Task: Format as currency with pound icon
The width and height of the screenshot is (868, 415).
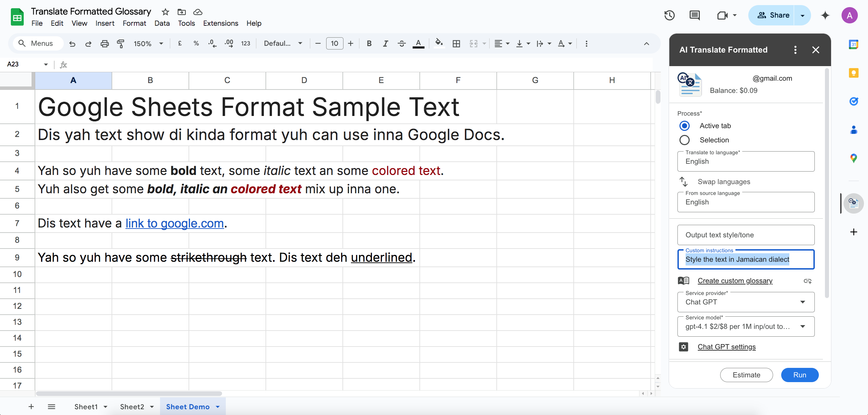Action: pyautogui.click(x=180, y=43)
